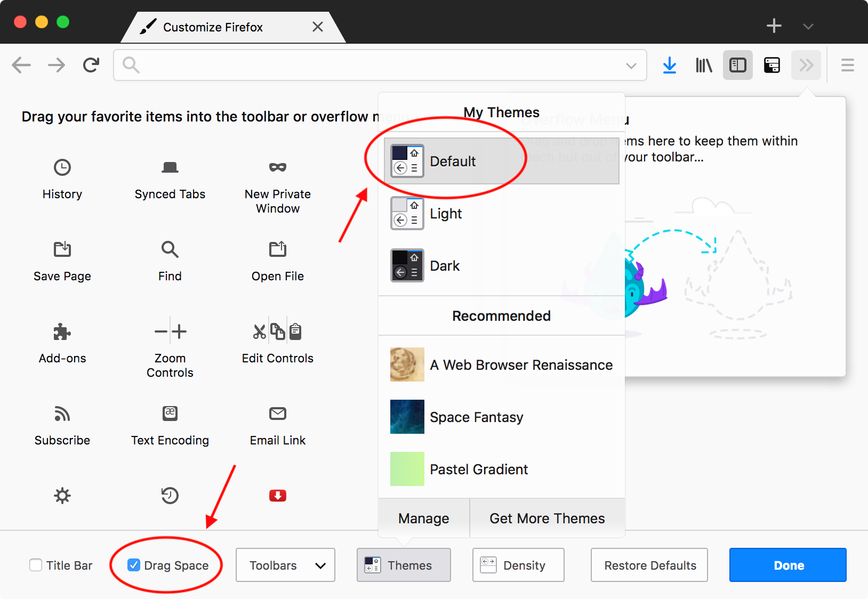The height and width of the screenshot is (599, 868).
Task: Open the overflow menu chevrons icon
Action: (806, 65)
